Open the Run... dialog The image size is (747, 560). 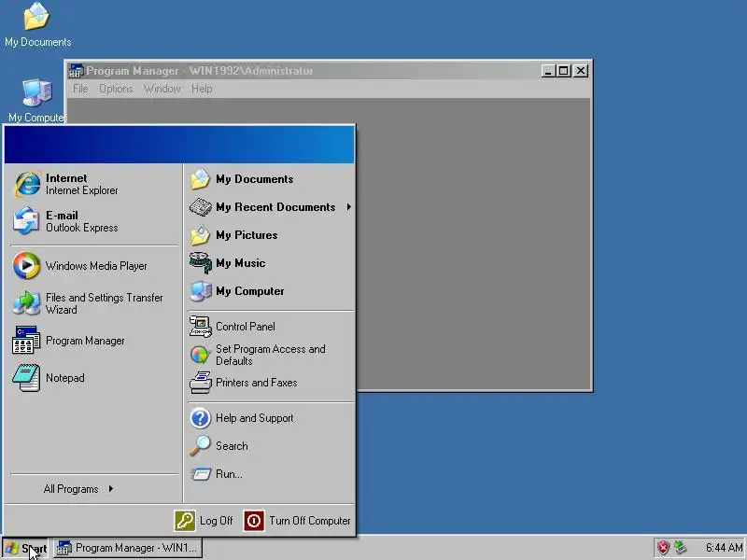click(x=271, y=474)
